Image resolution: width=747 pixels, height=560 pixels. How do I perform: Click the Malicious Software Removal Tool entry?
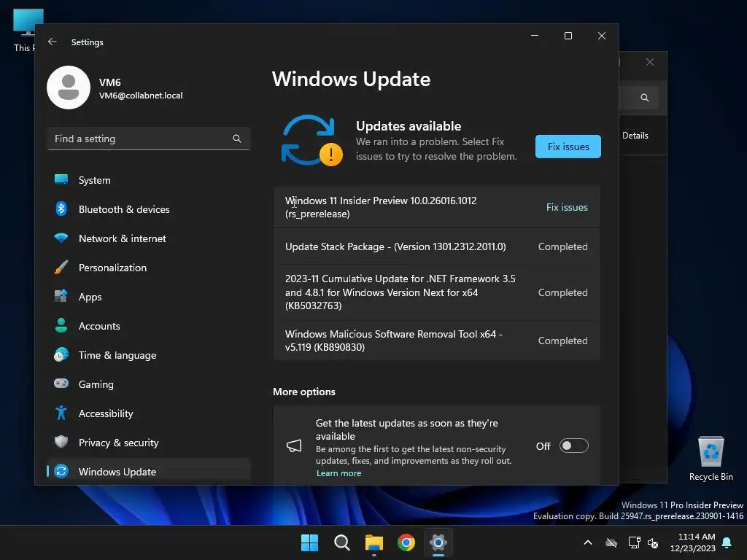436,341
